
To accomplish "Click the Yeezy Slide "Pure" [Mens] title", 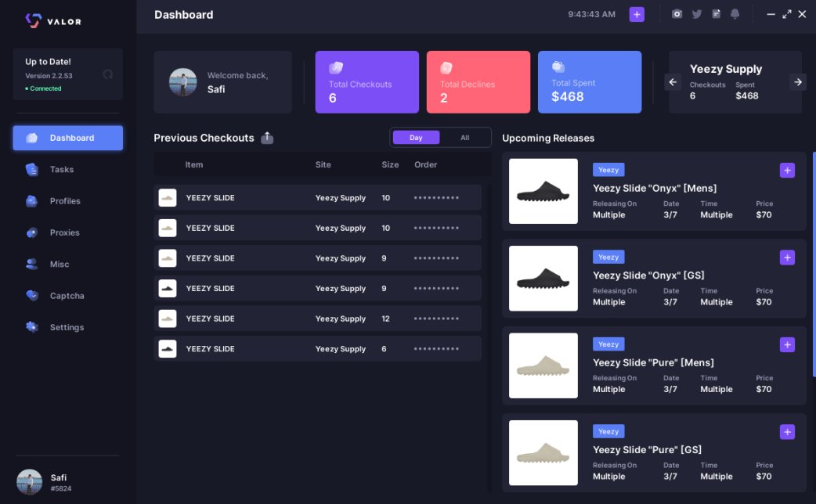I will pyautogui.click(x=654, y=362).
